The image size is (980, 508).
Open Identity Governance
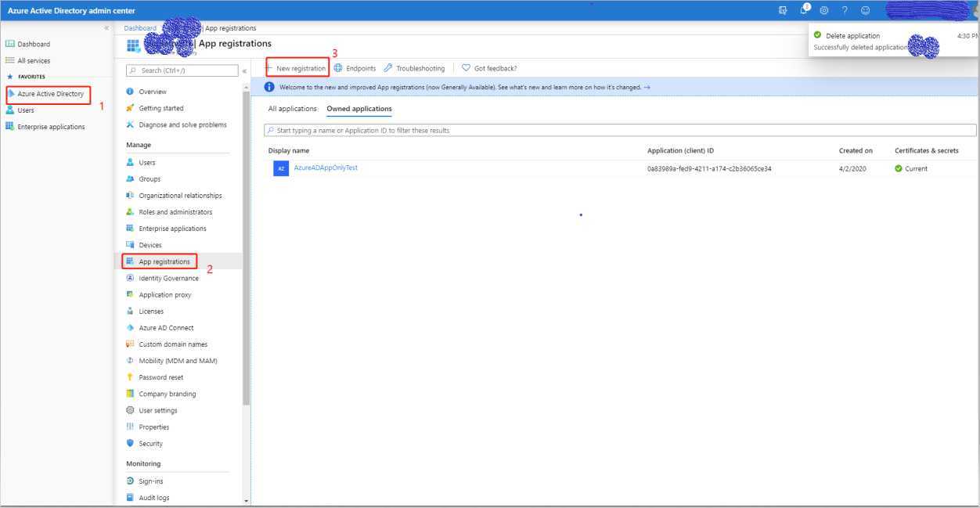168,278
